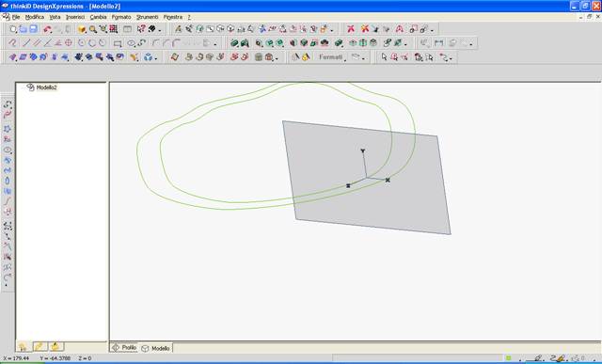Open the Inserisci menu
The width and height of the screenshot is (602, 364).
(x=75, y=17)
